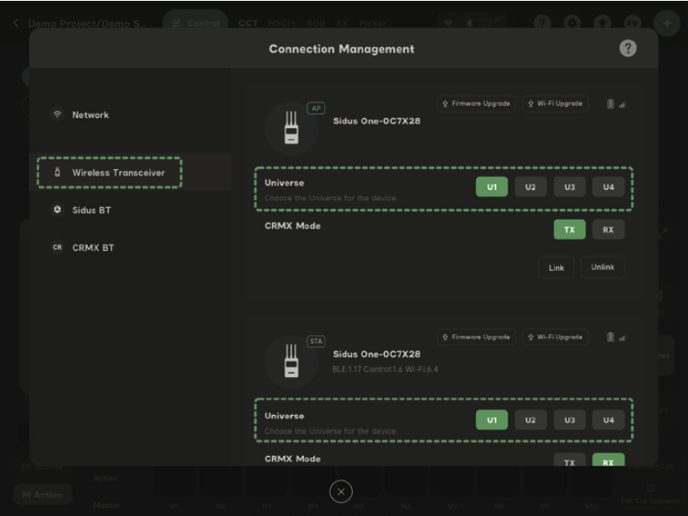This screenshot has width=688, height=516.
Task: Click the battery icon on the AP device
Action: (610, 104)
